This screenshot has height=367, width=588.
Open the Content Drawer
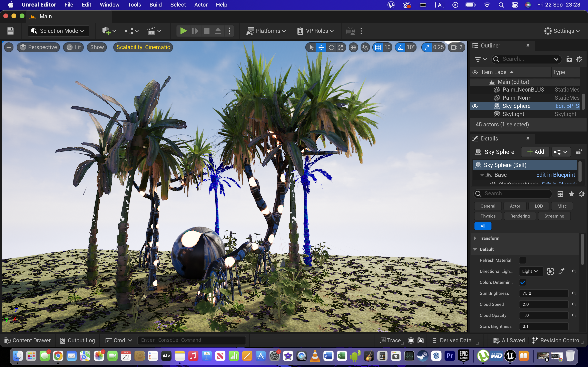pos(28,340)
